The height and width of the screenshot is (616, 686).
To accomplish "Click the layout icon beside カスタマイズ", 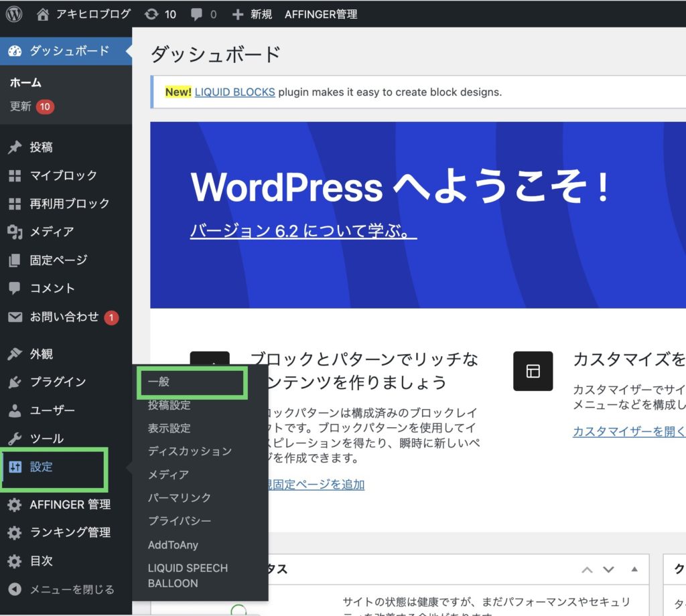I will coord(533,371).
